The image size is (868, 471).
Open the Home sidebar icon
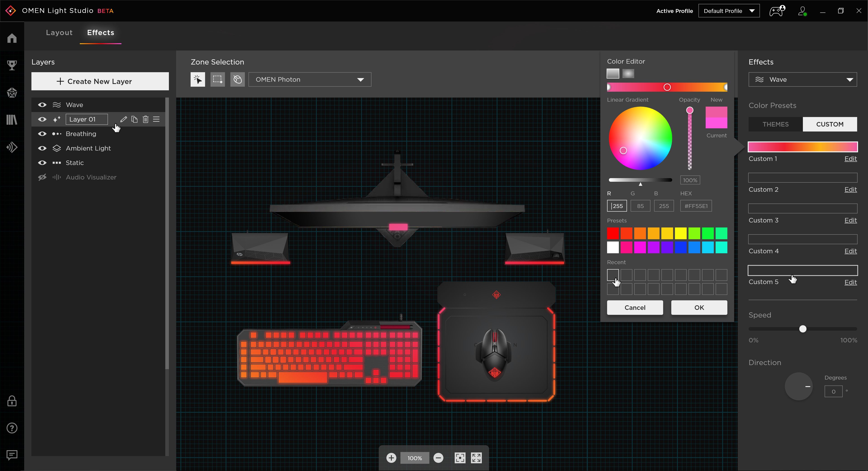click(12, 38)
